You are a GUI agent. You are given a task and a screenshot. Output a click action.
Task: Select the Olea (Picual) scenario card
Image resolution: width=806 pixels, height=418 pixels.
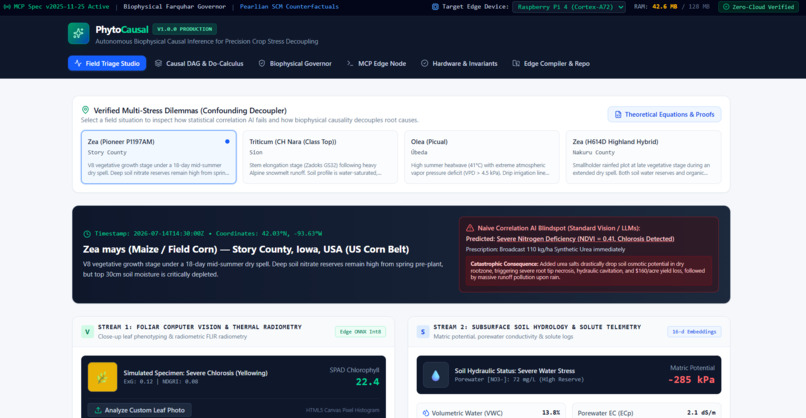482,157
